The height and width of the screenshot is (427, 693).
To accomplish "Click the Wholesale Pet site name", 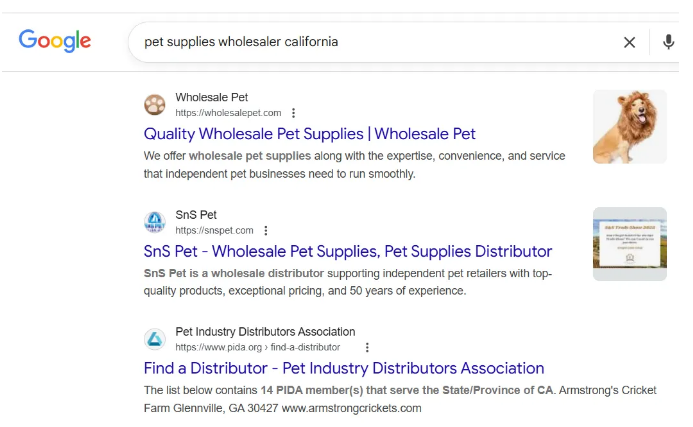I will [211, 97].
